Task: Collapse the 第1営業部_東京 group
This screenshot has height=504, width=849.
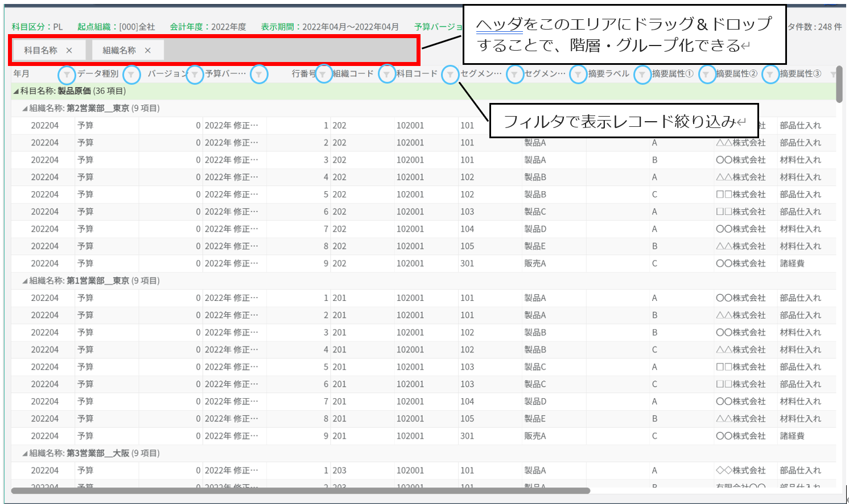Action: (x=25, y=281)
